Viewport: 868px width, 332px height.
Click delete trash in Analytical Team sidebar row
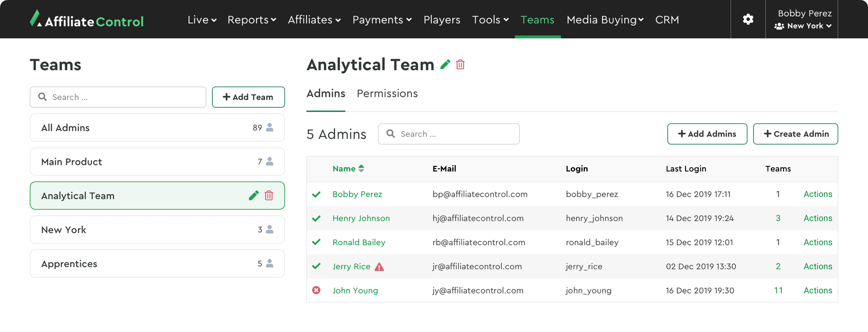[269, 196]
